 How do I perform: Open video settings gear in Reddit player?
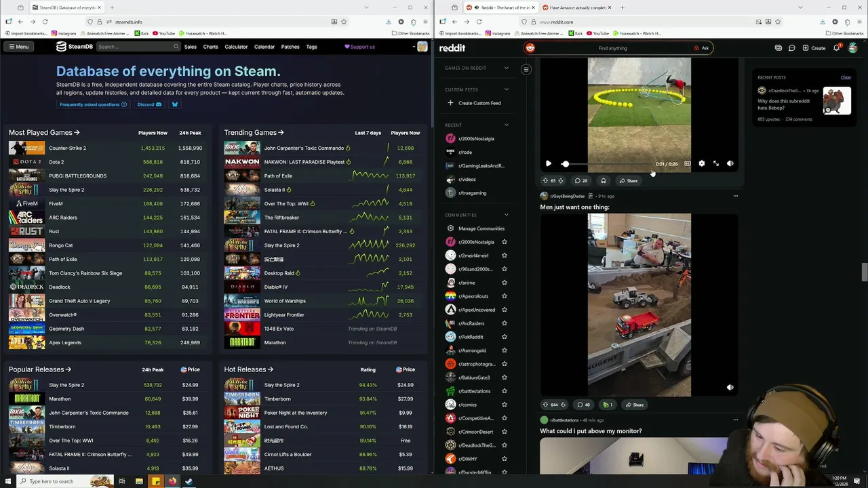tap(701, 163)
